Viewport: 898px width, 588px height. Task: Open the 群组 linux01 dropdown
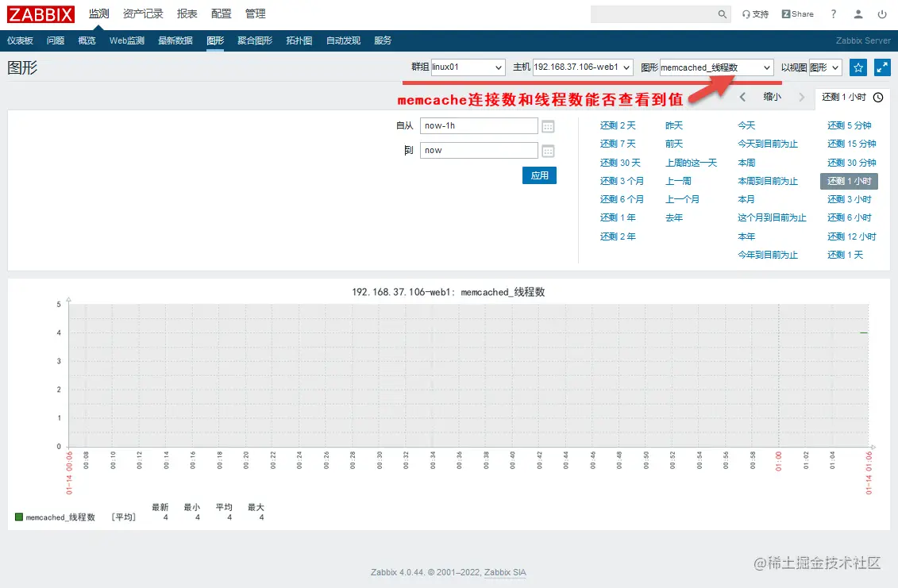[468, 67]
